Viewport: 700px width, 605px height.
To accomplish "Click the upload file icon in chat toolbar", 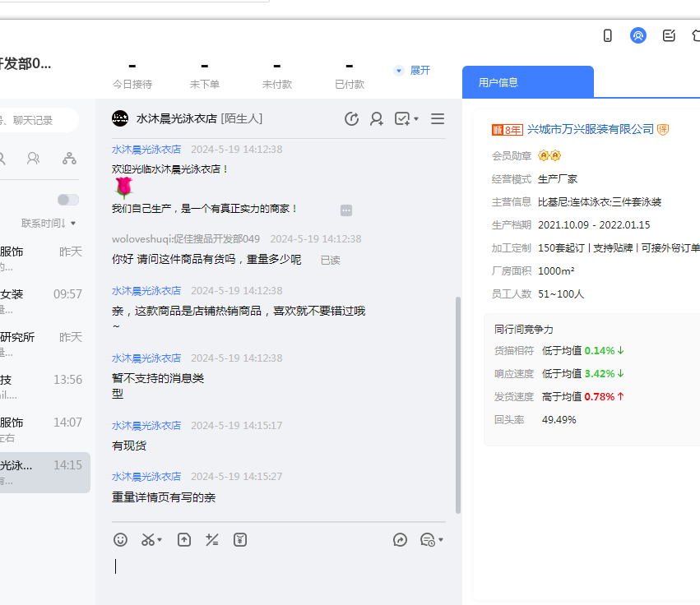I will pyautogui.click(x=184, y=540).
